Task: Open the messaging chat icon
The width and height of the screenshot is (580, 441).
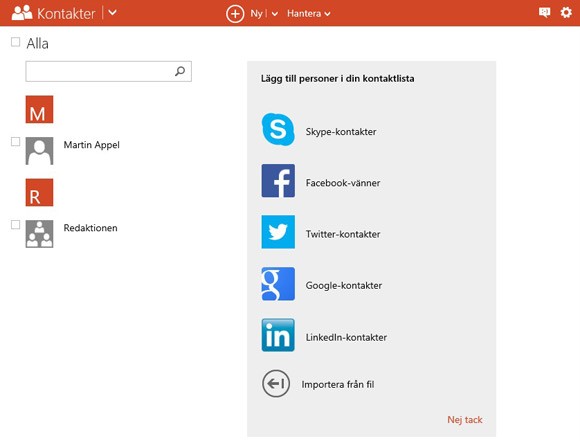Action: pyautogui.click(x=544, y=13)
